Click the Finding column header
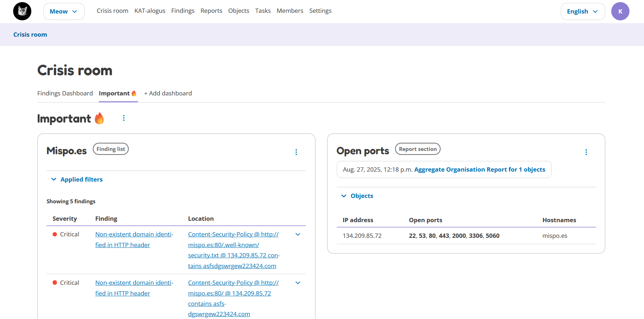 click(106, 219)
